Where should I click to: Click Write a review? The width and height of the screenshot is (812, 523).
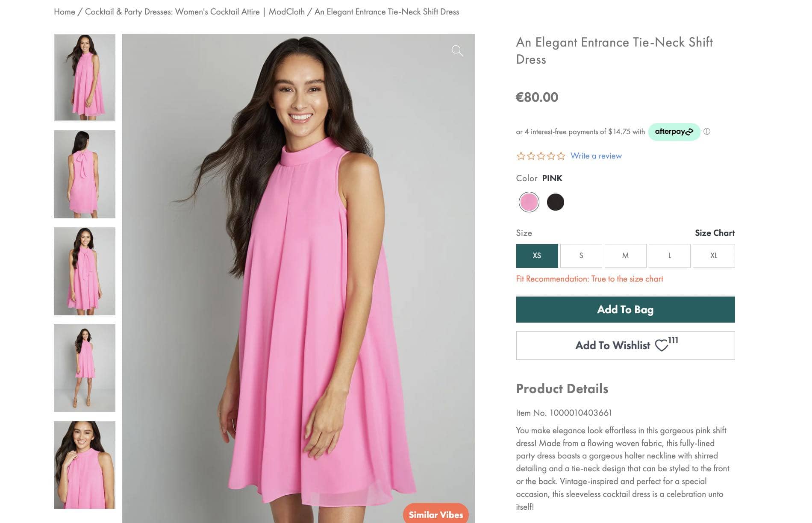[x=596, y=156]
